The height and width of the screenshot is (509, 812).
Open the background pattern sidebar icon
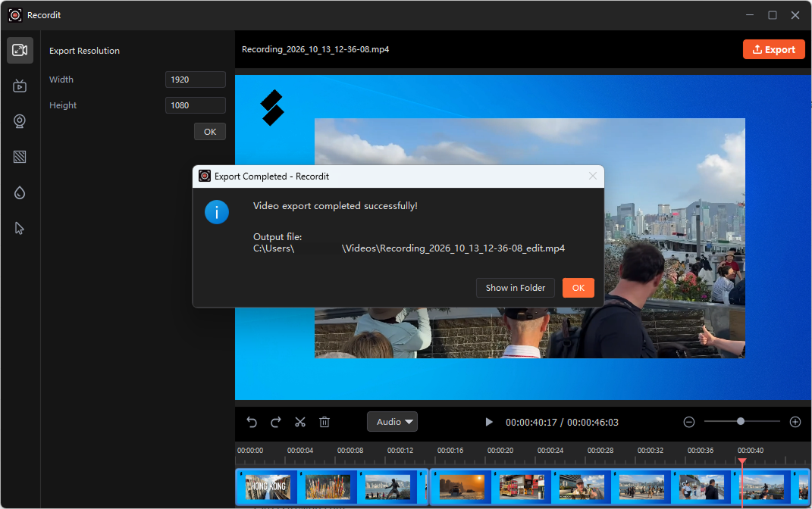tap(20, 157)
